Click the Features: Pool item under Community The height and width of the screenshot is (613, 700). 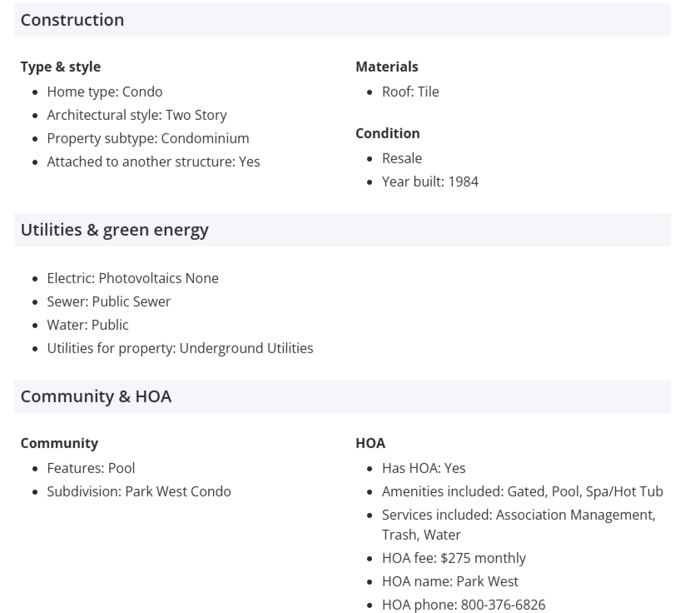[x=91, y=468]
